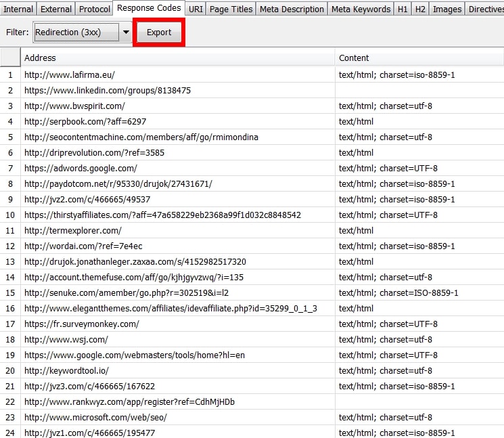
Task: Select the serpbook.com/?aff=6297 address
Action: (85, 122)
